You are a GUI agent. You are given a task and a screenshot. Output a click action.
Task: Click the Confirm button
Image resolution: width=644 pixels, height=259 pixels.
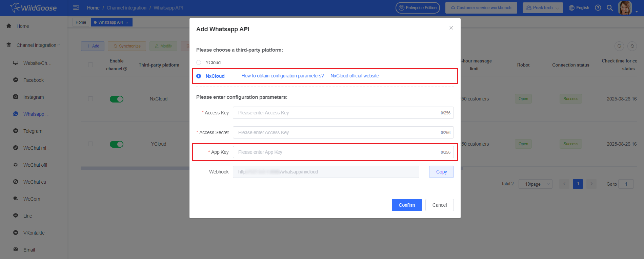[x=407, y=205]
